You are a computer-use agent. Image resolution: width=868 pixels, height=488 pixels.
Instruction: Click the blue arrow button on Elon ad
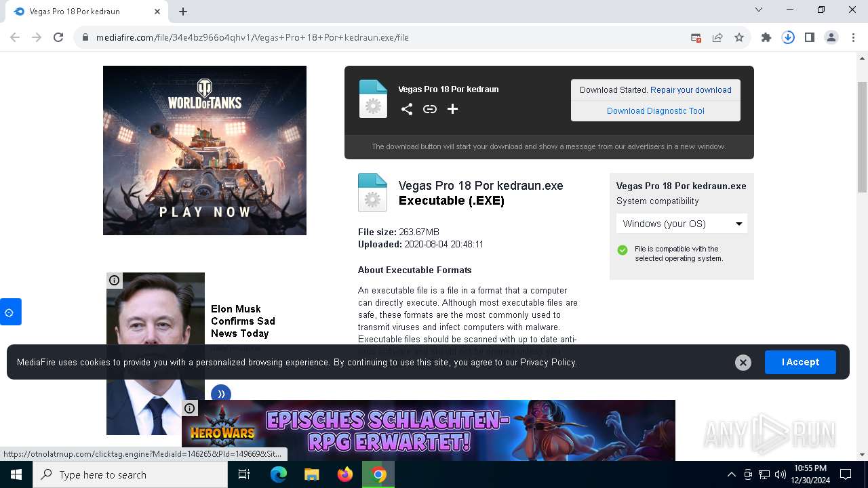221,394
